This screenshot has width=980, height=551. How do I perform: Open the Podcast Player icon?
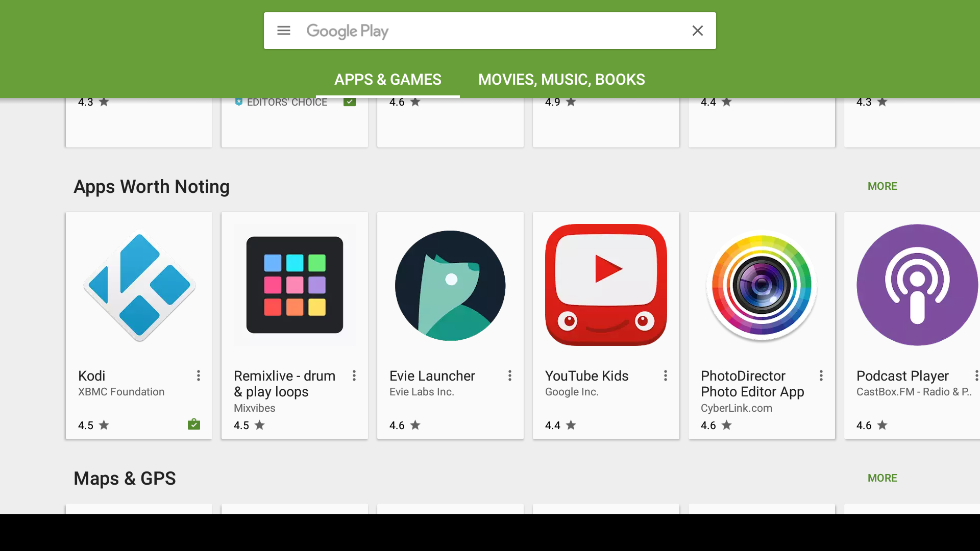917,285
